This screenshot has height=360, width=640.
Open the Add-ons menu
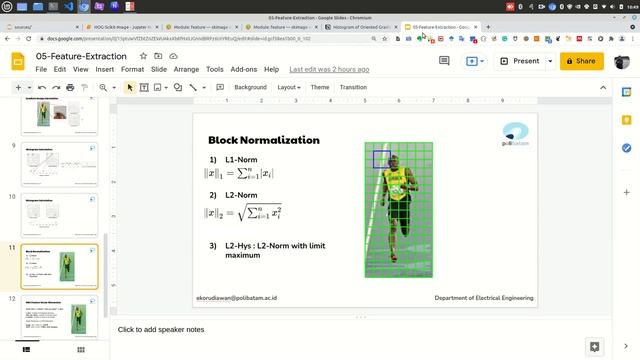[x=244, y=69]
